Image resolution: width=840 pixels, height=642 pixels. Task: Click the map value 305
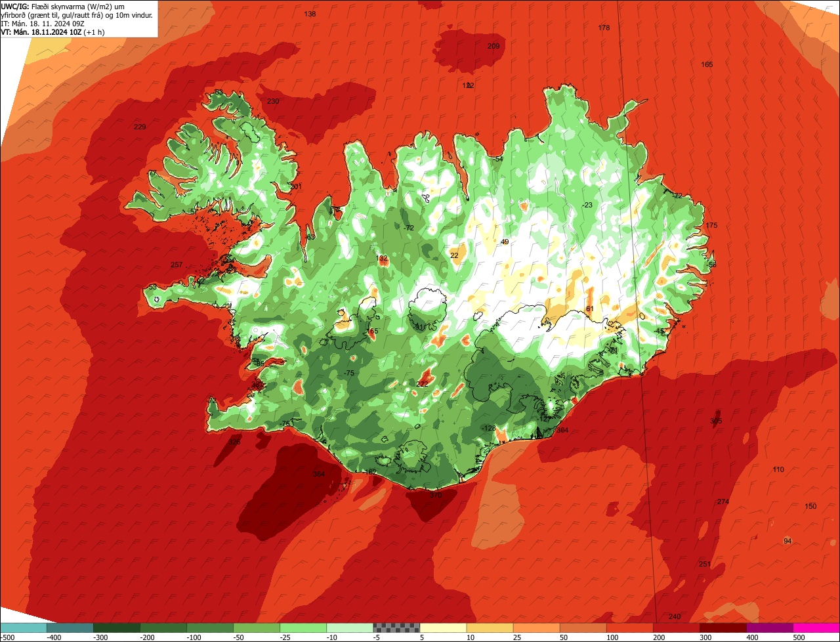(716, 421)
